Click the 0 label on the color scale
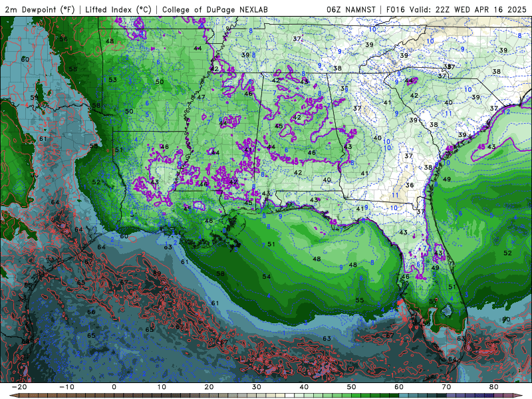 (x=114, y=387)
